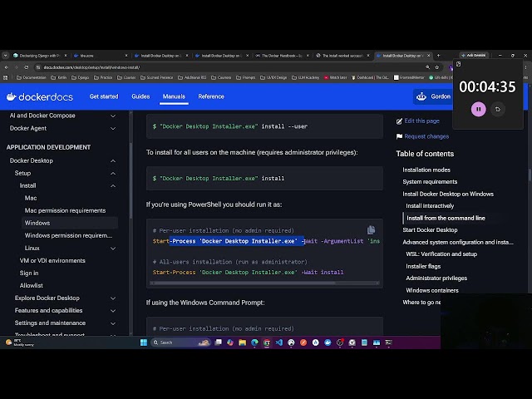Bookmark this page with the star icon

click(x=437, y=67)
